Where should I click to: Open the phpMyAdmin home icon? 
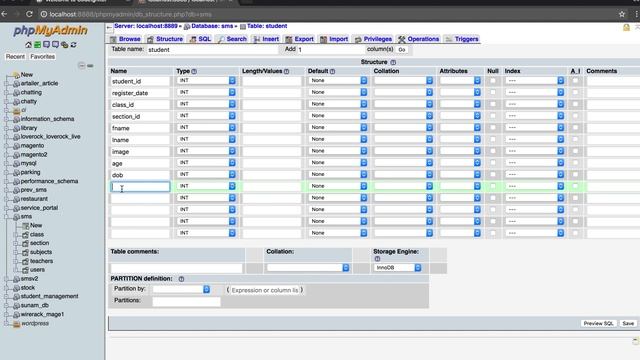point(28,44)
